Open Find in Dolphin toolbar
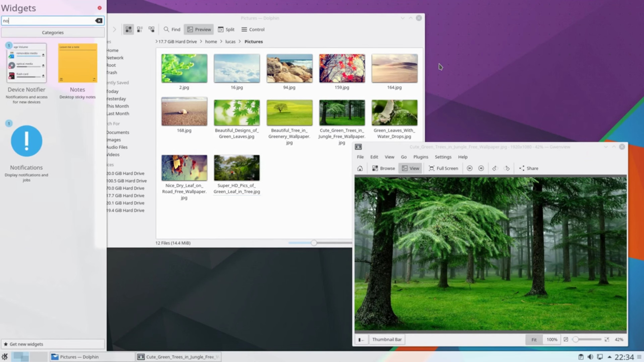This screenshot has height=362, width=644. [172, 29]
